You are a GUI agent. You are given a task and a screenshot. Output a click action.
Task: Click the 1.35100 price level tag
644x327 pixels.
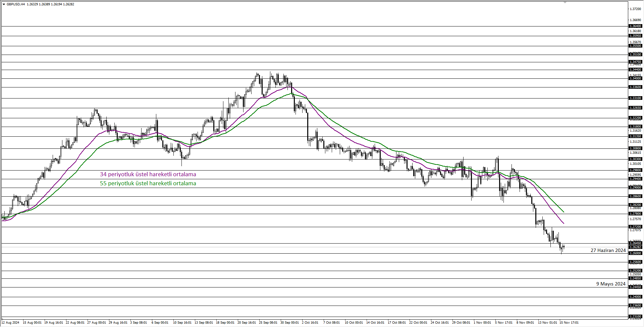coord(635,55)
